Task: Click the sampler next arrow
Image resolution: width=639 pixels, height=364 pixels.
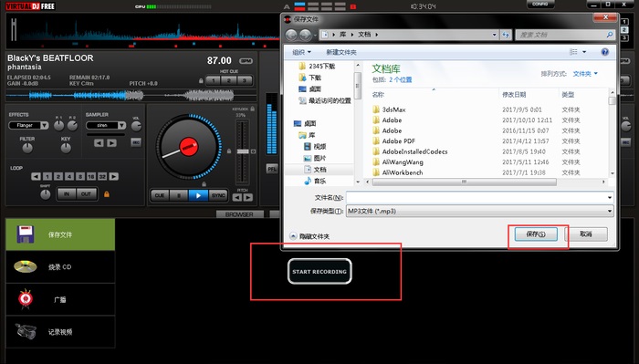Action: 111,143
